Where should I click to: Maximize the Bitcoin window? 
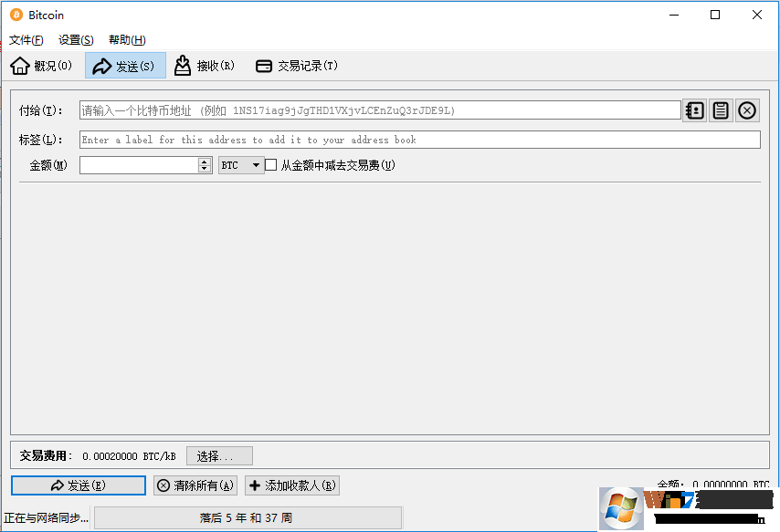[x=715, y=15]
